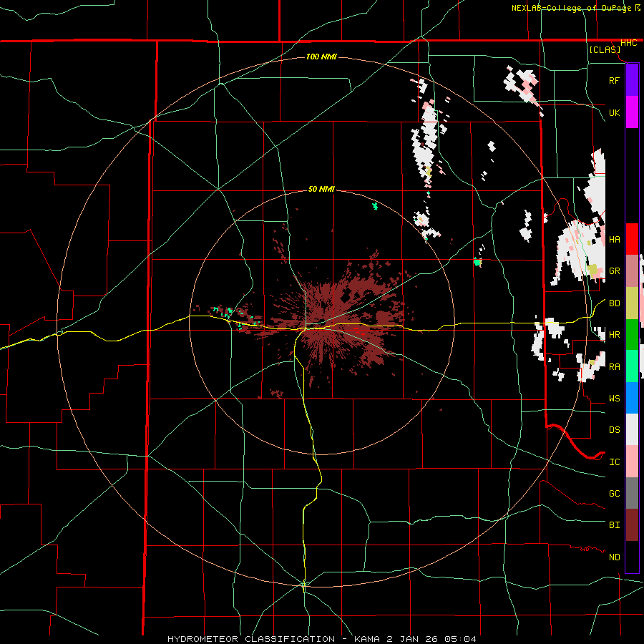Click the GR legend label

614,271
